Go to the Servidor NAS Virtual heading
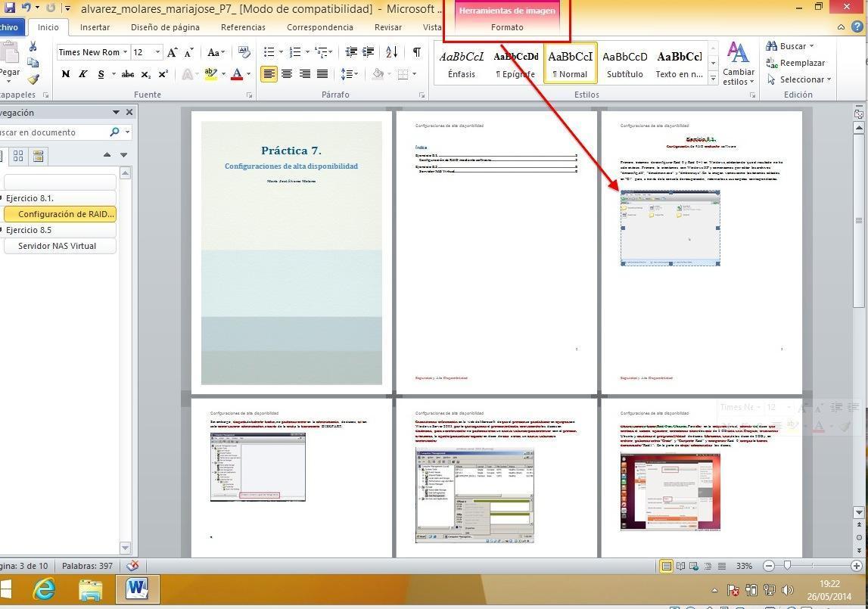 click(58, 246)
